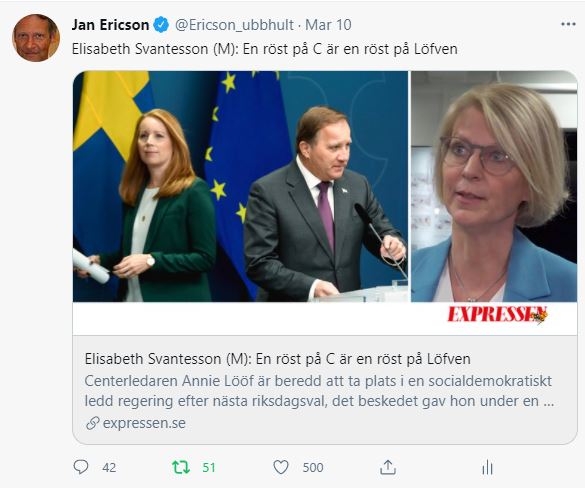Click the green retweet arrows icon

pos(181,467)
